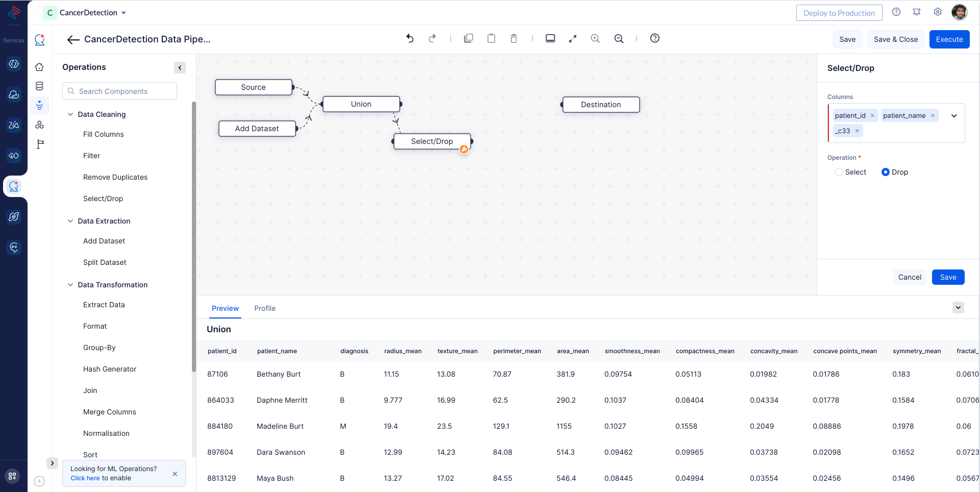This screenshot has width=980, height=492.
Task: Open the CancerDetection project dropdown
Action: tap(124, 13)
